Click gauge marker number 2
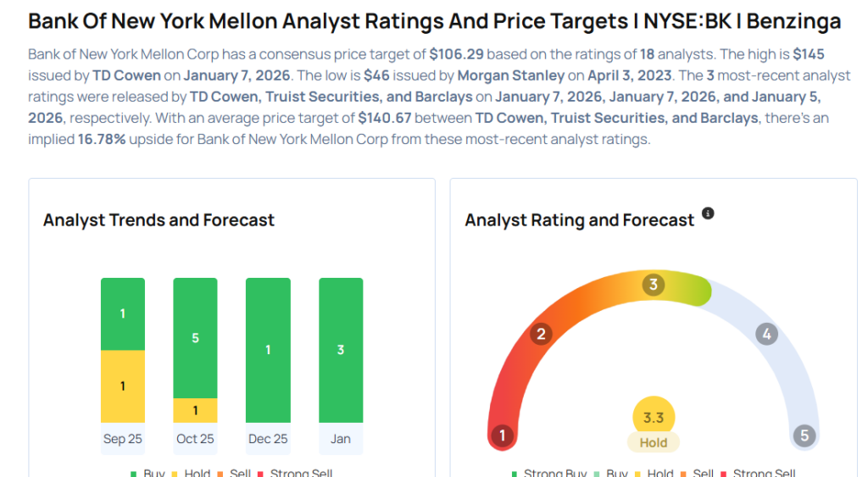Screen dimensions: 868x477 coord(541,334)
